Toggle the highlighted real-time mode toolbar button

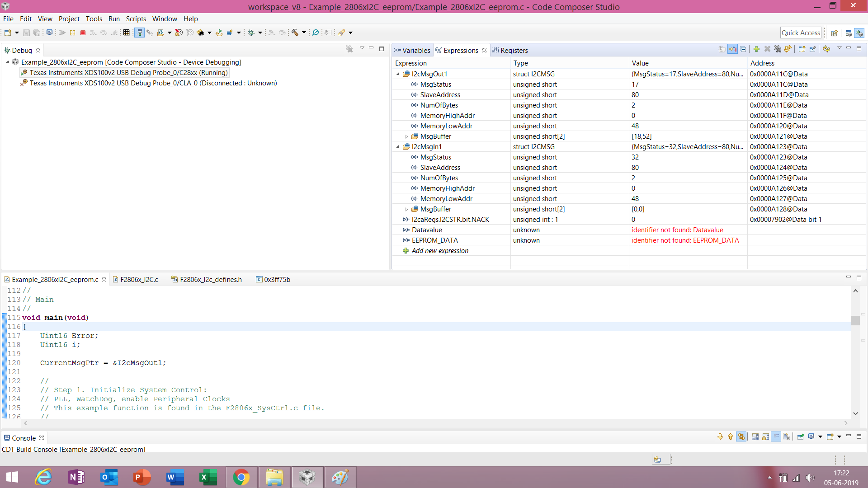tap(139, 33)
